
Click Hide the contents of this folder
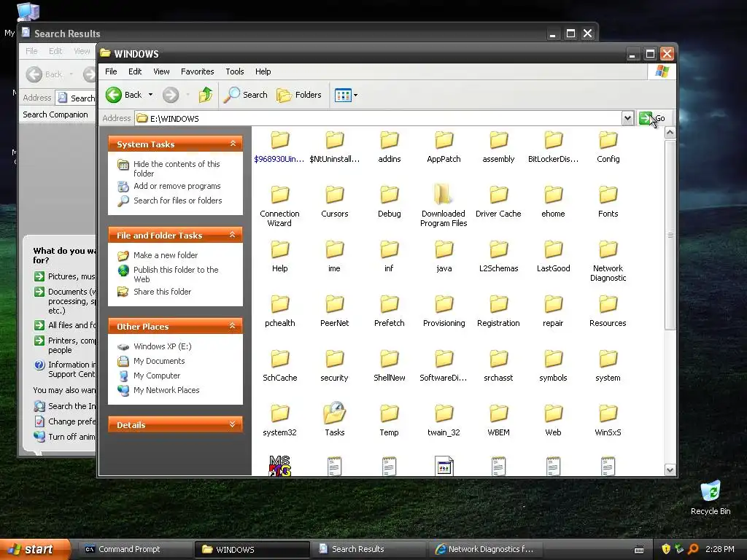coord(177,168)
